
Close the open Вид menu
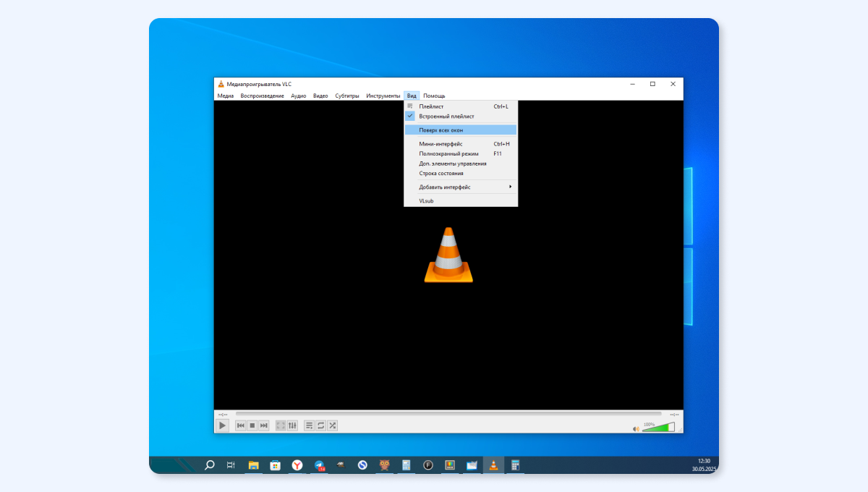click(412, 96)
